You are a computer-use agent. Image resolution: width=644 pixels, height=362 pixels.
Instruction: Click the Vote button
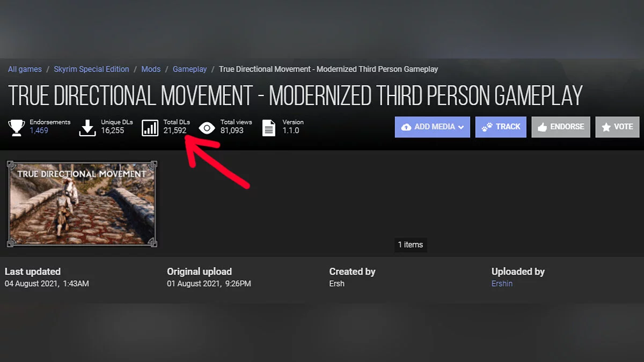click(x=617, y=127)
